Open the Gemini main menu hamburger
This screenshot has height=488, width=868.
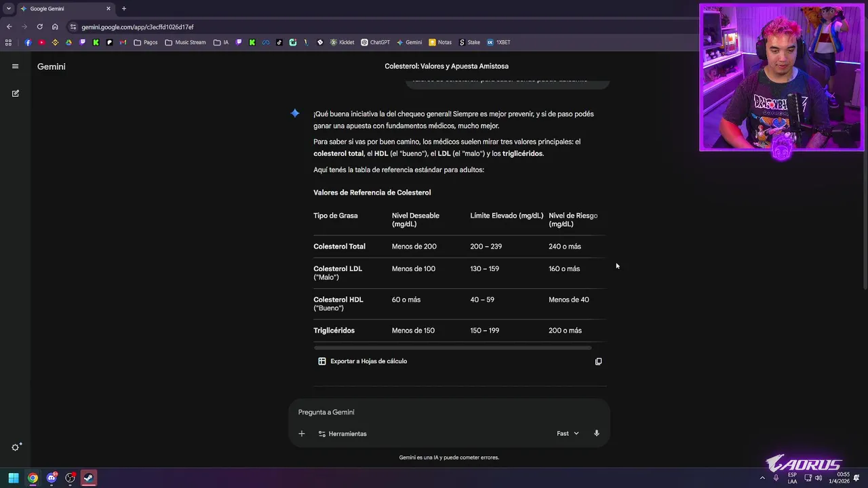click(x=15, y=66)
